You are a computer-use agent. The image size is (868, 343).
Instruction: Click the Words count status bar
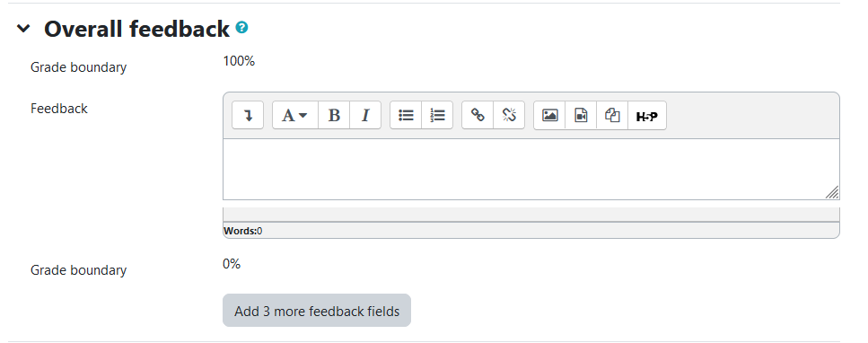point(530,231)
